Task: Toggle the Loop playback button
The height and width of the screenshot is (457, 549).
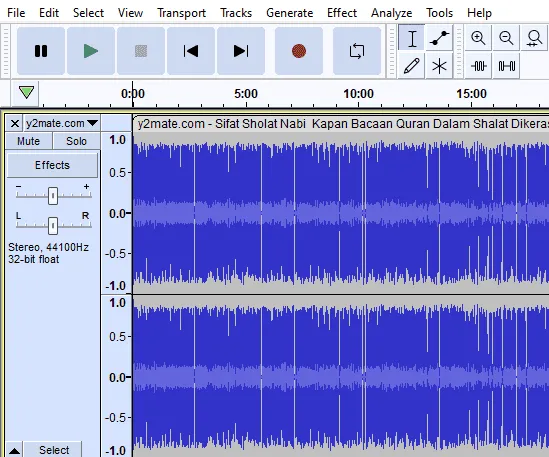Action: click(x=357, y=51)
